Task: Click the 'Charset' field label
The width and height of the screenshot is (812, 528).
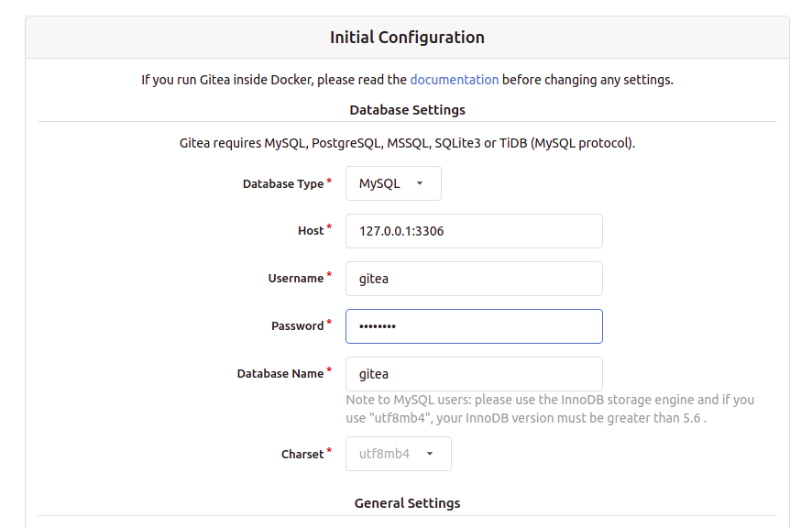Action: click(302, 455)
